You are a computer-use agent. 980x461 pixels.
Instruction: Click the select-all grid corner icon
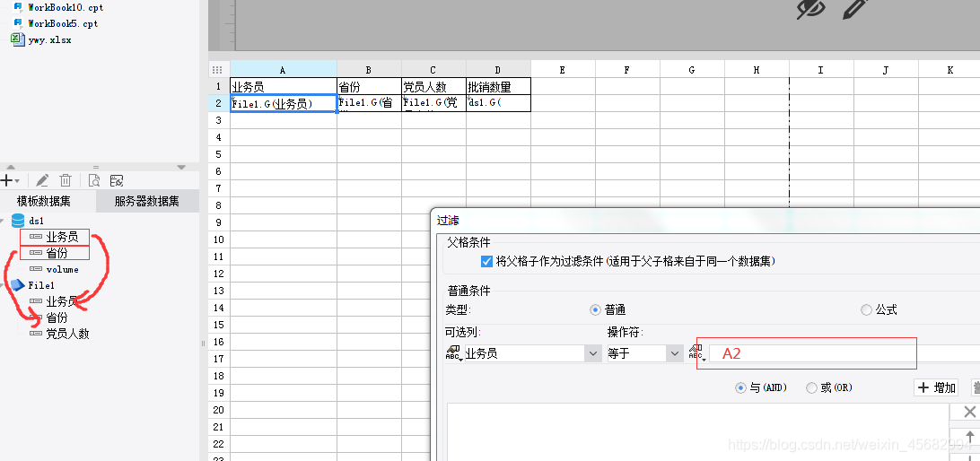(218, 70)
